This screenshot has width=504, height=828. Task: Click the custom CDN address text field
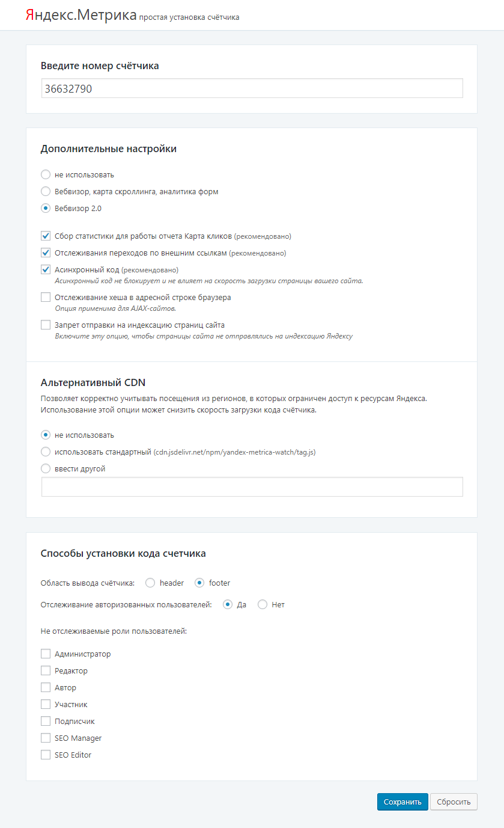[252, 487]
